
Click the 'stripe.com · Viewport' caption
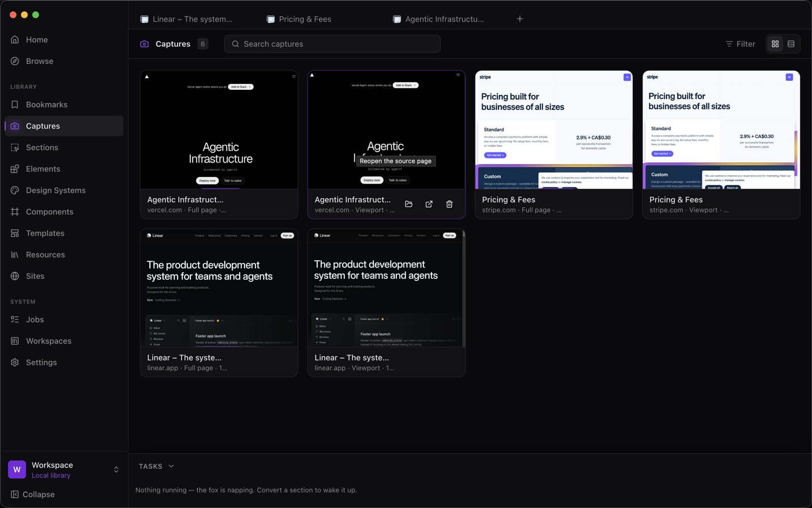689,210
